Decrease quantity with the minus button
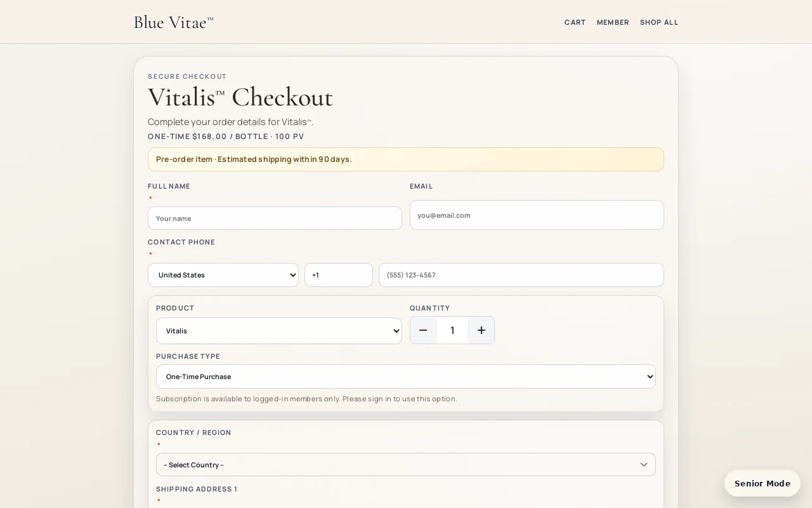The width and height of the screenshot is (812, 508). pos(423,330)
